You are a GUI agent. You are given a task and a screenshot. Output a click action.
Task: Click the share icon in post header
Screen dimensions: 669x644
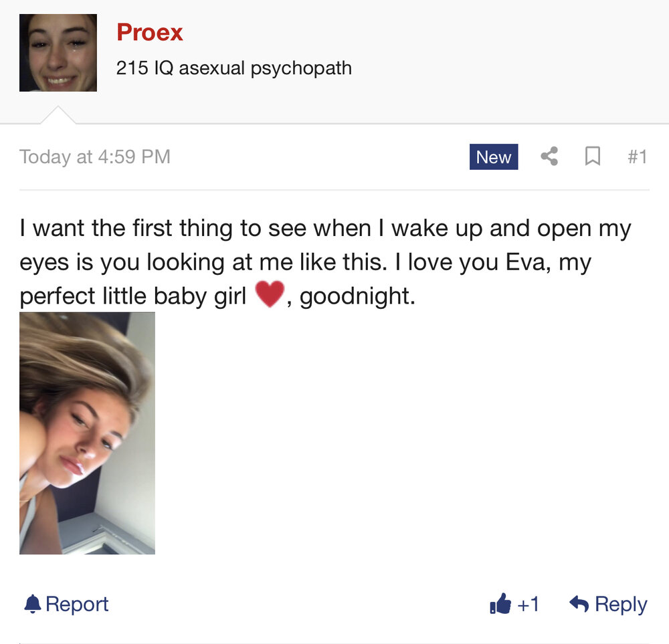[549, 156]
